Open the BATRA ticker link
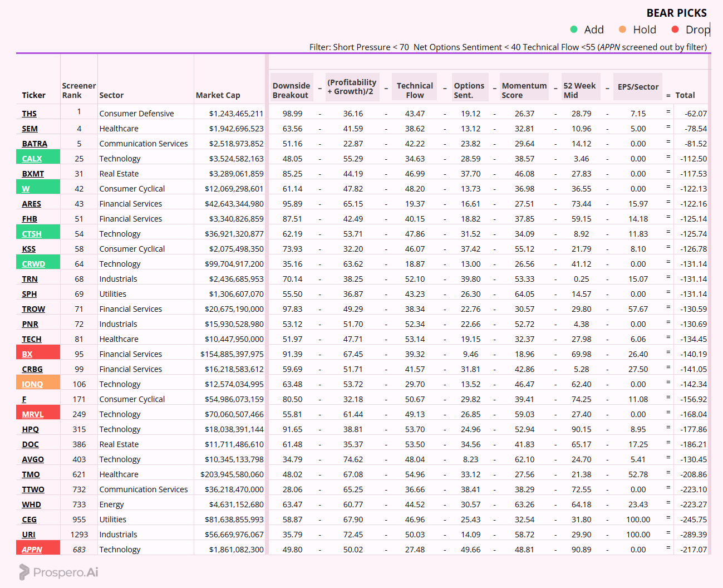723x588 pixels. click(35, 144)
